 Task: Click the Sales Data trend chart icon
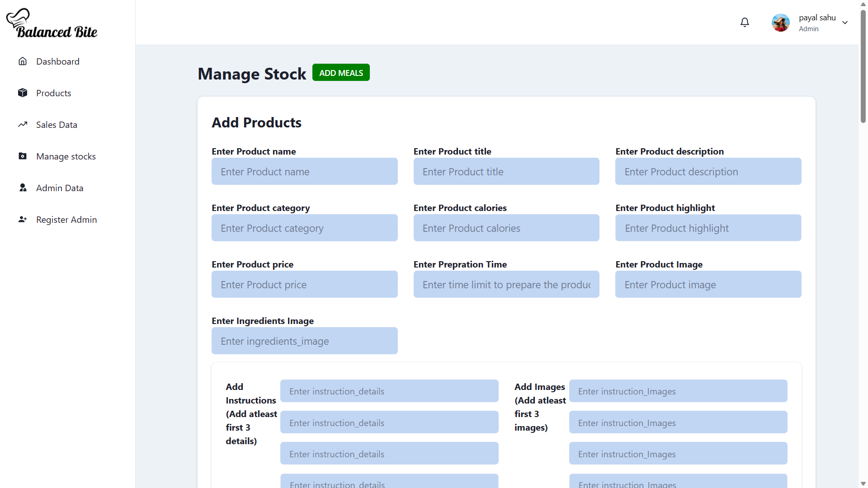click(x=22, y=124)
